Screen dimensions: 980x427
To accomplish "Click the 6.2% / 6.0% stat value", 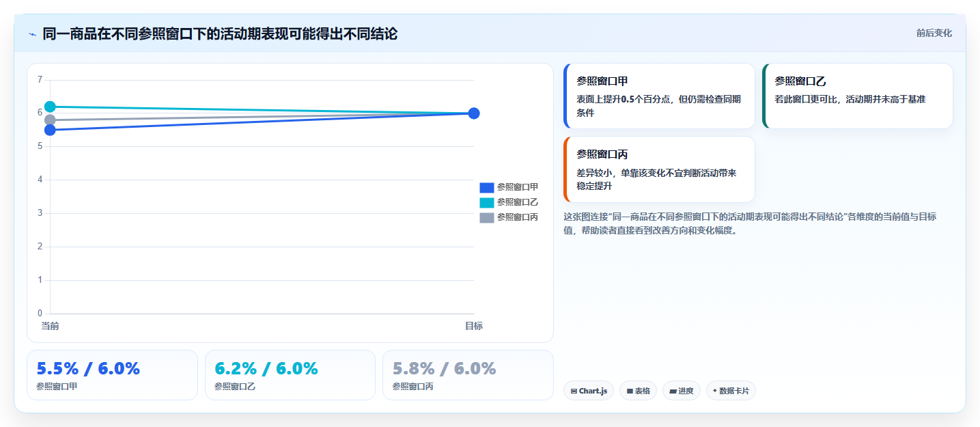I will coord(266,369).
